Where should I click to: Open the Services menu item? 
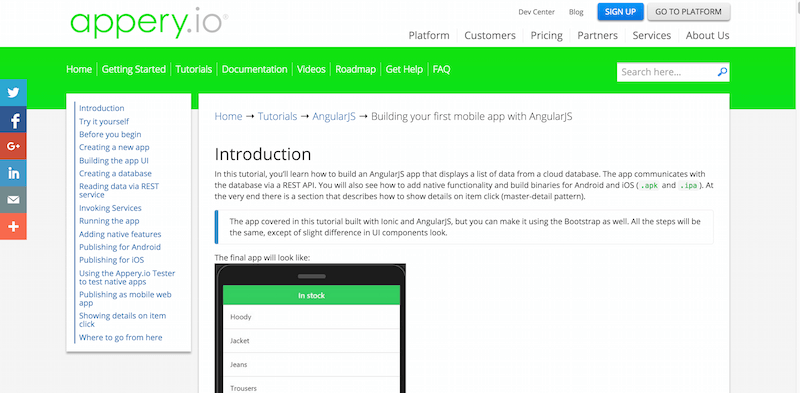tap(652, 35)
